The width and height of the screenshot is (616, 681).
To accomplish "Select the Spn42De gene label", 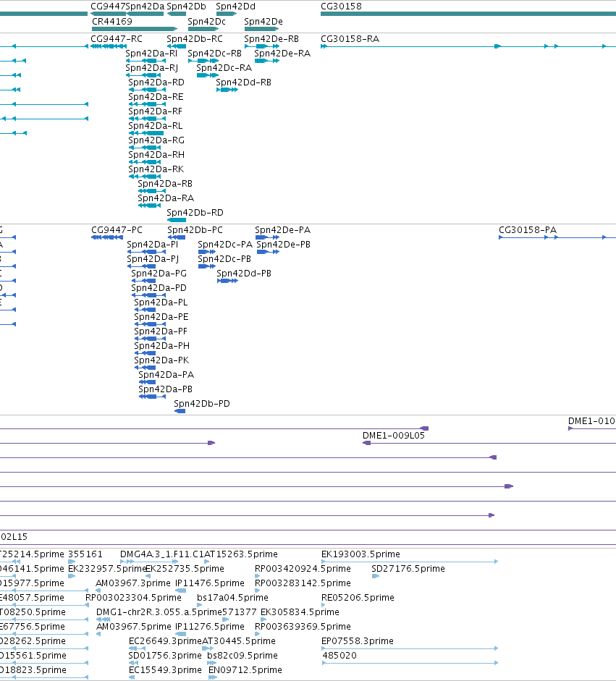I will (x=263, y=21).
